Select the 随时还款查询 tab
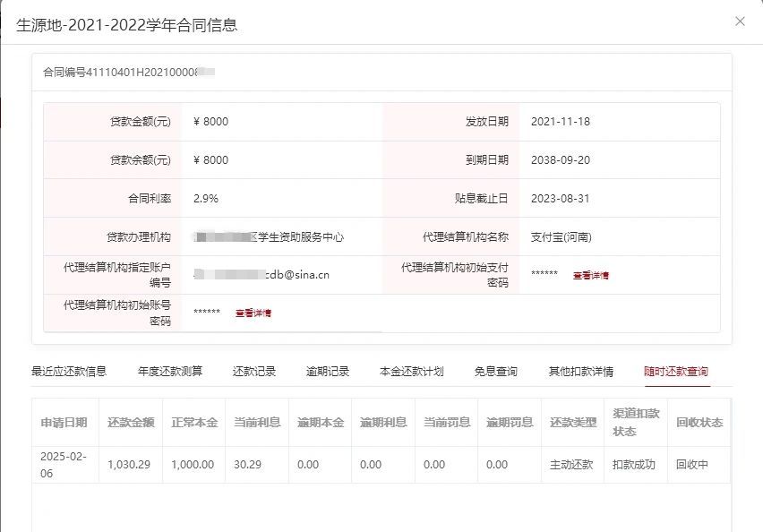The width and height of the screenshot is (763, 532). (x=676, y=372)
